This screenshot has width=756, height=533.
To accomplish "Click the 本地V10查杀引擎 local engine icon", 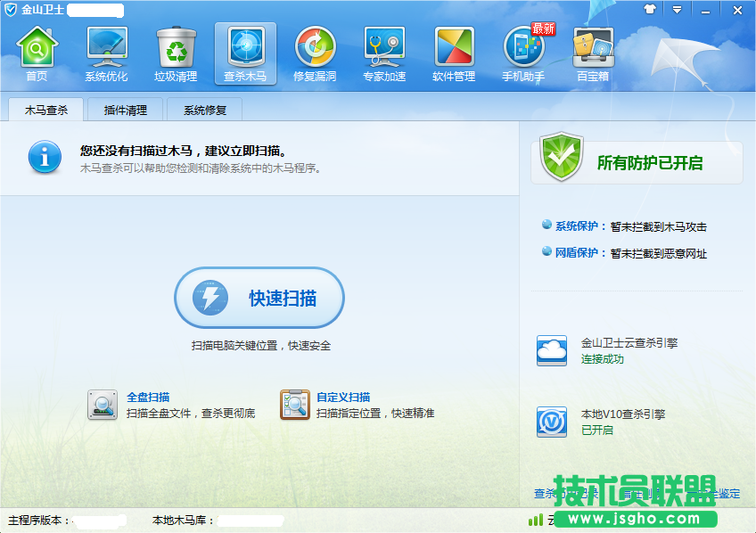I will pyautogui.click(x=552, y=422).
